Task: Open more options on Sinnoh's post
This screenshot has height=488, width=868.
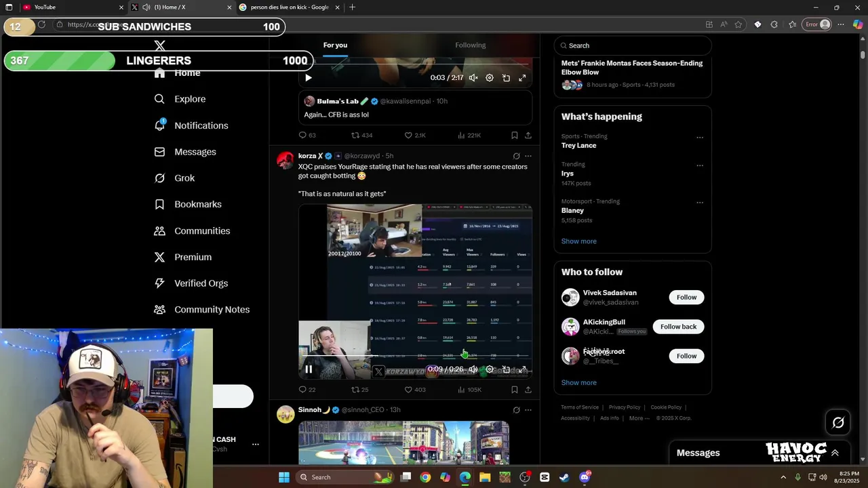Action: click(x=528, y=410)
